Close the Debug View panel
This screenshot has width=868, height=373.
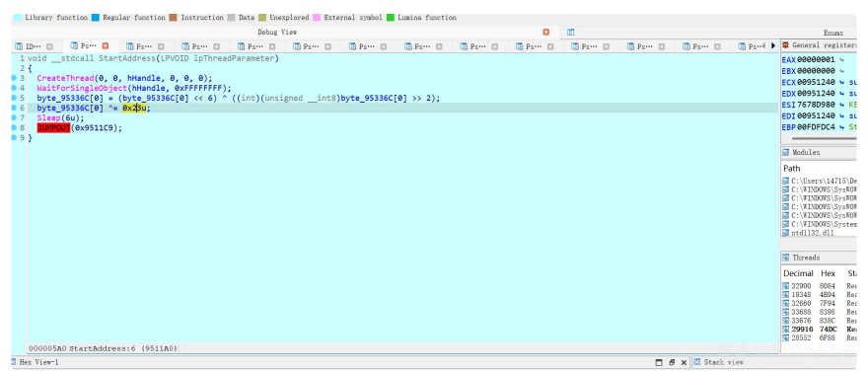[x=545, y=33]
